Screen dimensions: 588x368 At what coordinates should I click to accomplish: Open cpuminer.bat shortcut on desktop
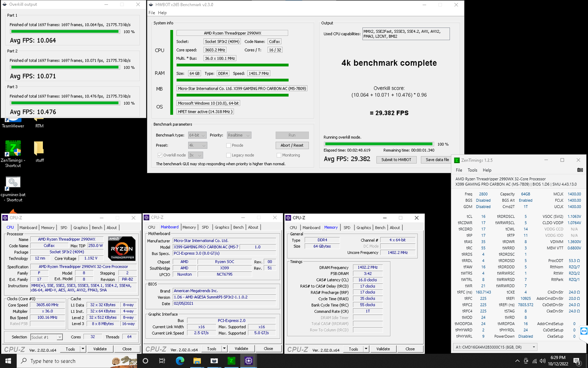pyautogui.click(x=13, y=189)
